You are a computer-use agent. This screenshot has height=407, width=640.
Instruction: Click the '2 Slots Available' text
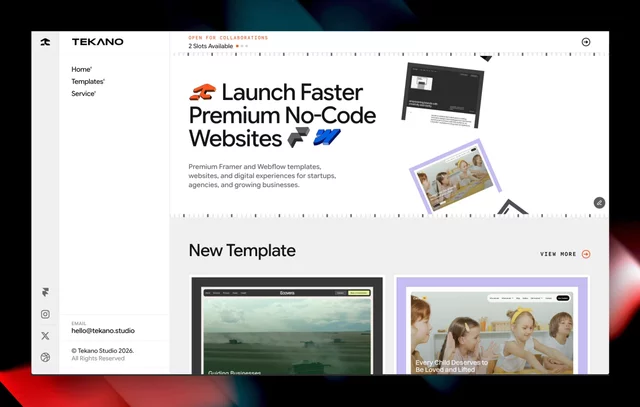coord(211,46)
